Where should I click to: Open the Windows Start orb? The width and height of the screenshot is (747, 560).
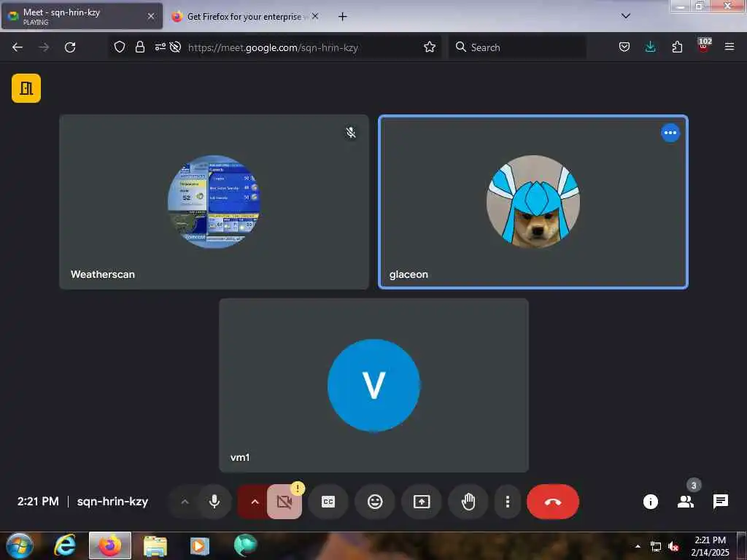point(19,546)
